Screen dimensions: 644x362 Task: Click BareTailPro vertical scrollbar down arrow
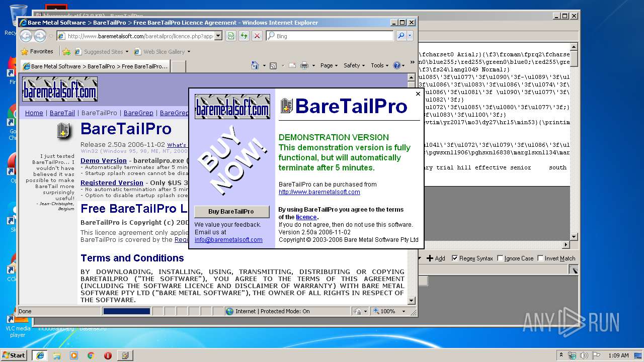tap(574, 237)
